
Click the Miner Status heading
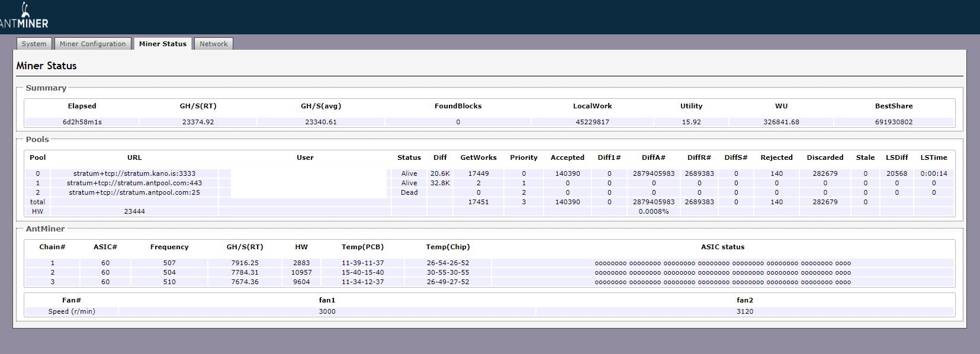coord(47,66)
